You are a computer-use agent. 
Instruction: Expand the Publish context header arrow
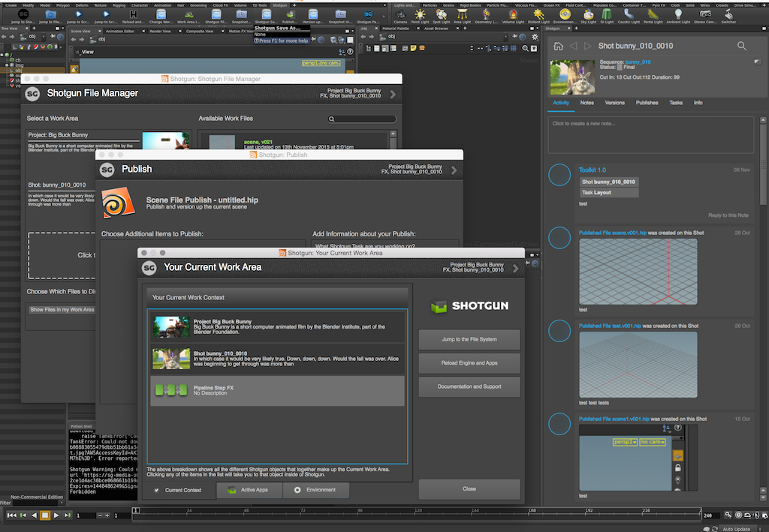(454, 170)
